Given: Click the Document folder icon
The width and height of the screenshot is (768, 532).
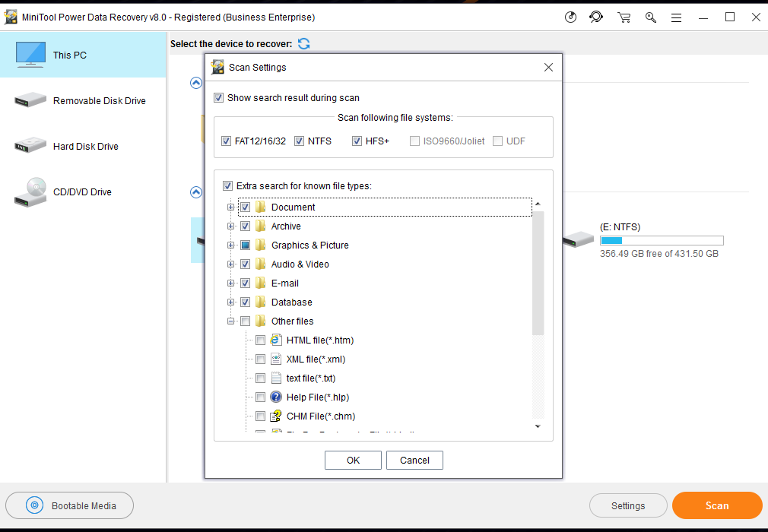Looking at the screenshot, I should (261, 207).
